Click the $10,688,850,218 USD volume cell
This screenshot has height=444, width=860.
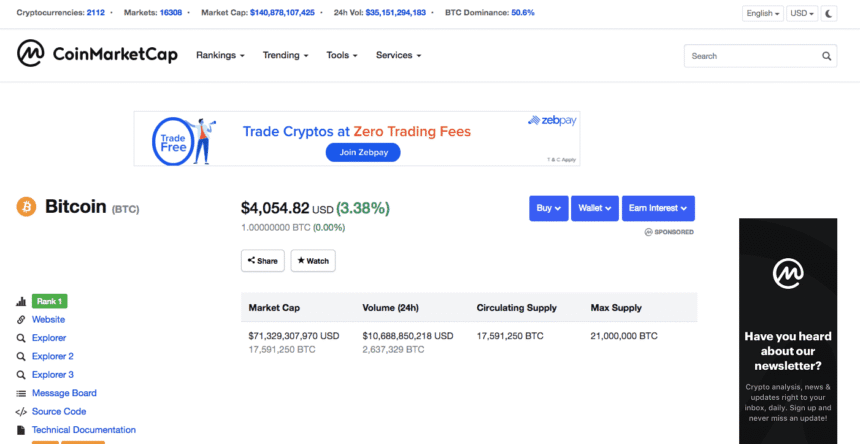408,336
